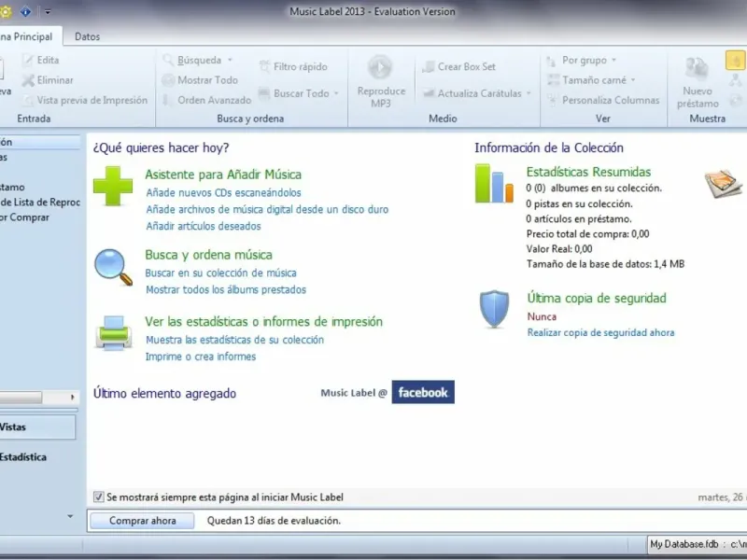Select the Por Comprar sidebar item
Viewport: 747px width, 560px height.
point(25,217)
